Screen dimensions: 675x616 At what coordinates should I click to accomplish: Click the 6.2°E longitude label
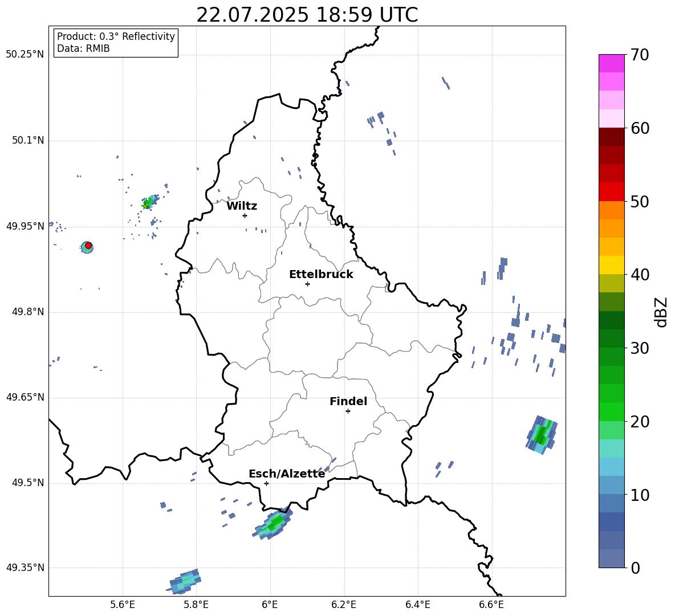(344, 605)
